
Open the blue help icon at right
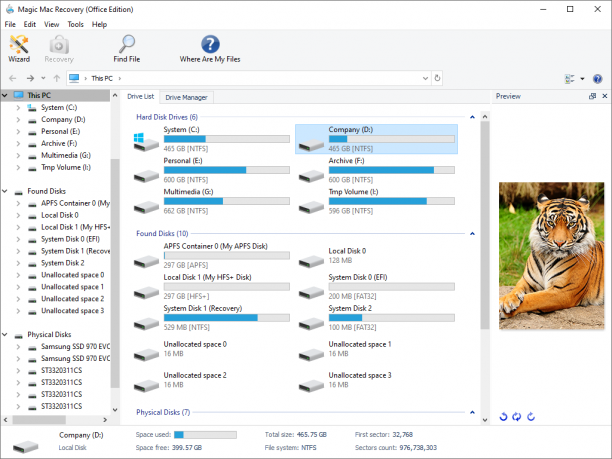tap(597, 79)
